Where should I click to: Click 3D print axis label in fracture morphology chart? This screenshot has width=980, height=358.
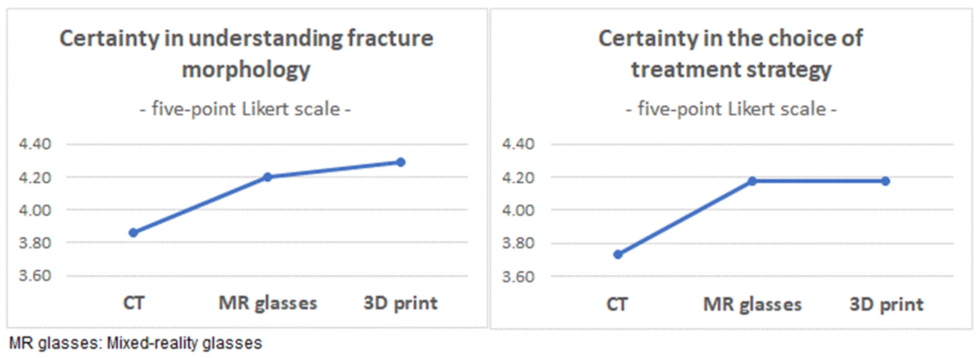[x=401, y=303]
